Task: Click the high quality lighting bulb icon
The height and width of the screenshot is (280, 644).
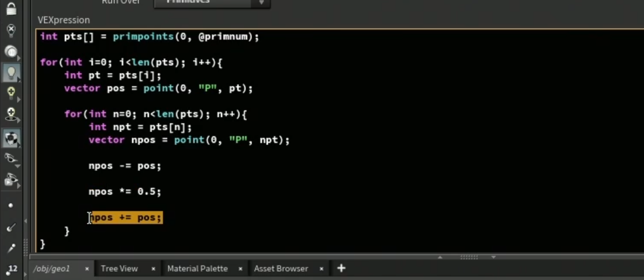Action: click(11, 93)
